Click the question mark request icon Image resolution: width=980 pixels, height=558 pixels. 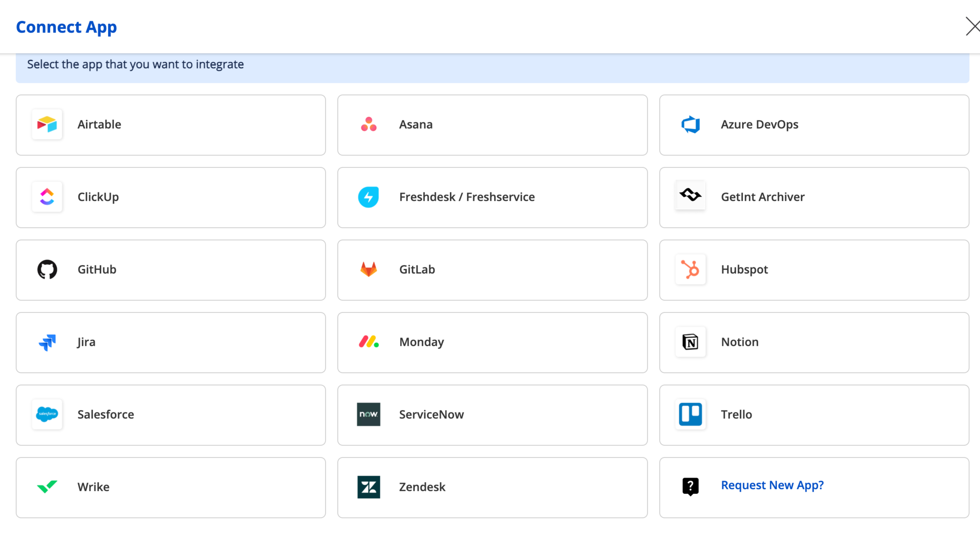[690, 486]
